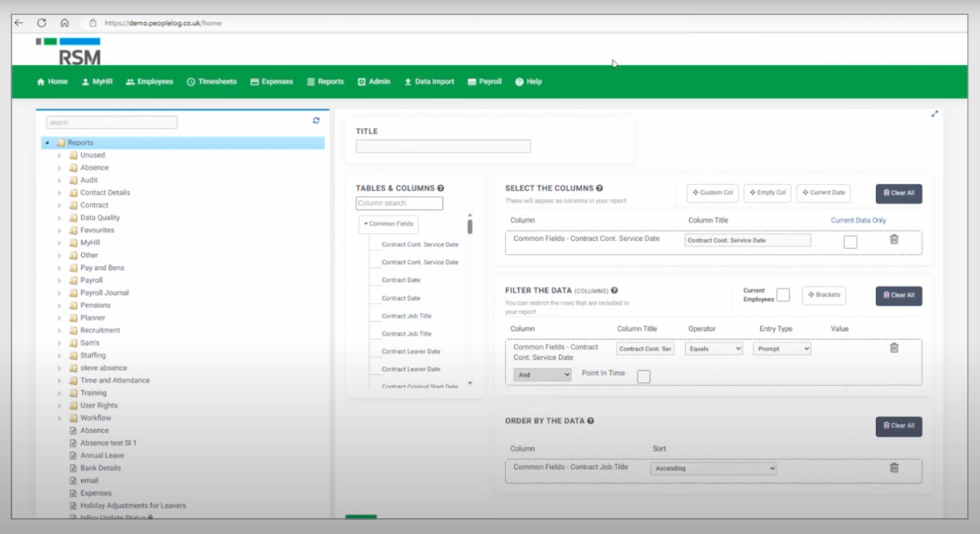Delete the filter row with trash icon

(x=893, y=348)
